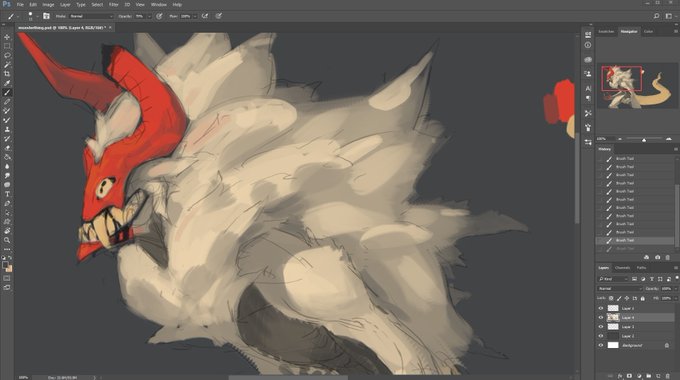Turn layer filtering on or off
The height and width of the screenshot is (380, 680).
pos(677,278)
